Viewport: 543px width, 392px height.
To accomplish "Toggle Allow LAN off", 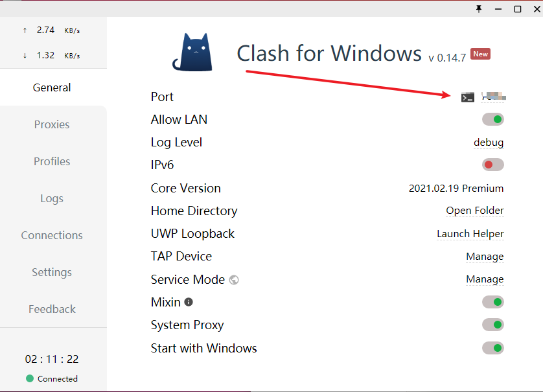I will [492, 119].
